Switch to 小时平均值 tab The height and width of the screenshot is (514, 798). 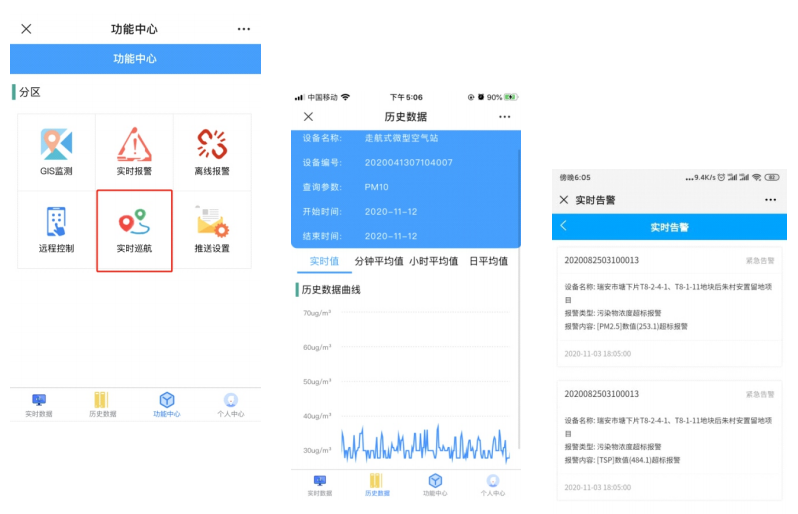point(433,261)
